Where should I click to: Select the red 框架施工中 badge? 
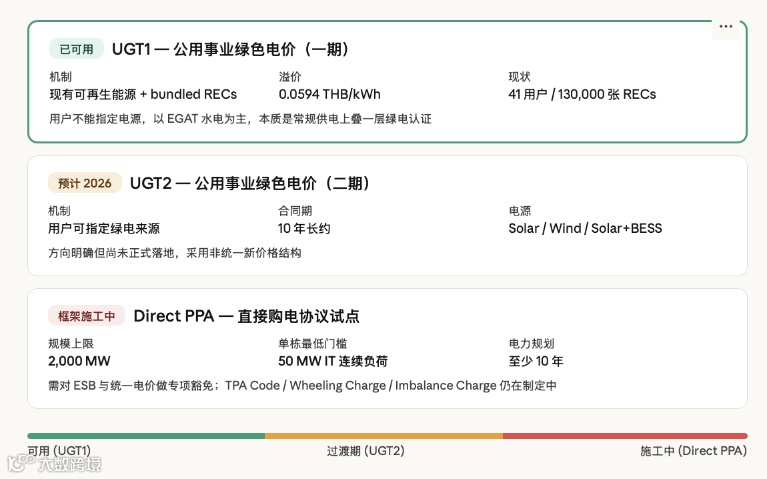tap(86, 316)
